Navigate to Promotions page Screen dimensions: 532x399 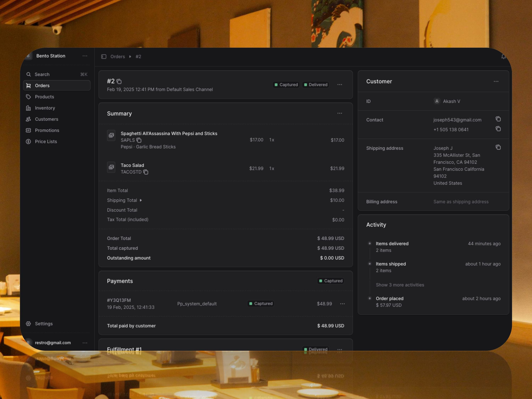coord(47,130)
